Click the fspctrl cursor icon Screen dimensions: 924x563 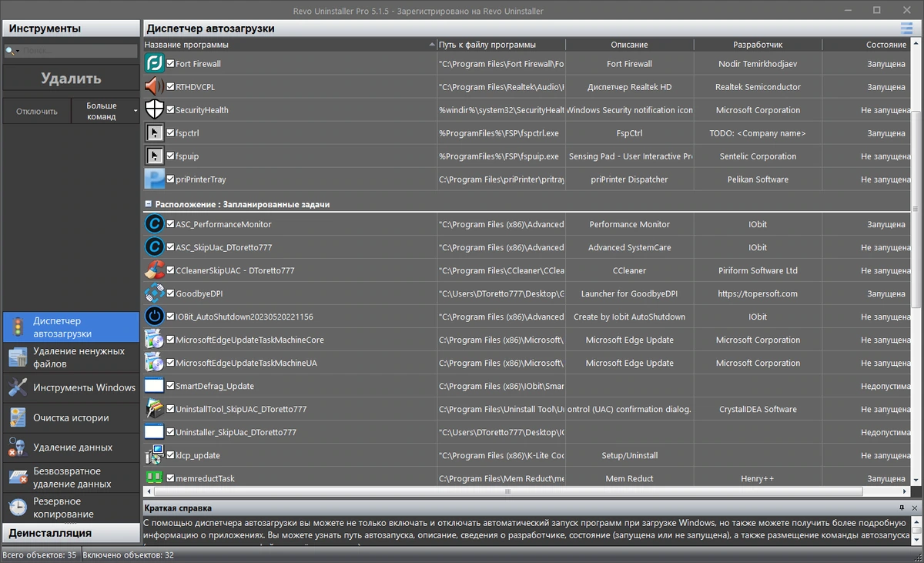point(155,133)
